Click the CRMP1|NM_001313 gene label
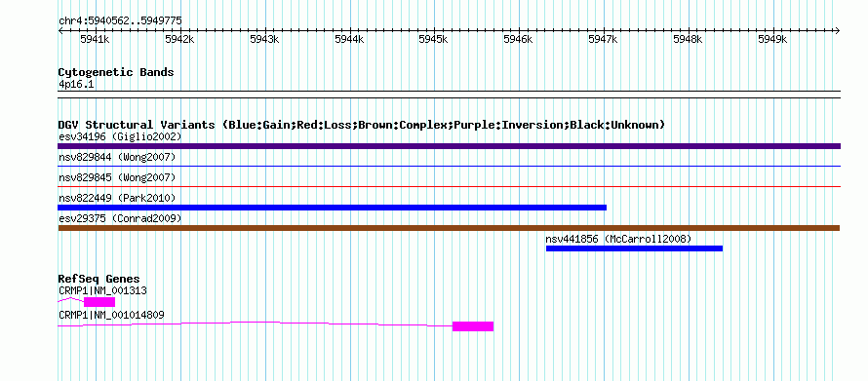Viewport: 868px width, 381px height. (x=103, y=290)
